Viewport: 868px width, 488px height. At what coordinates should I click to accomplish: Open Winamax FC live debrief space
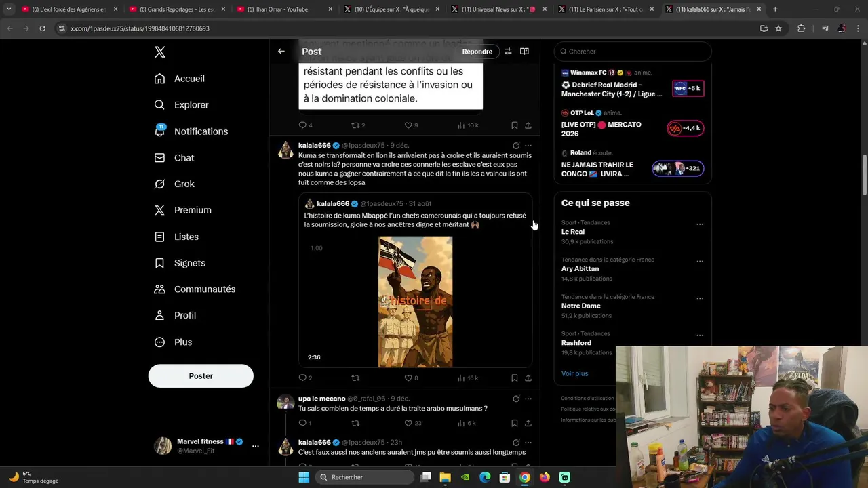(x=632, y=84)
